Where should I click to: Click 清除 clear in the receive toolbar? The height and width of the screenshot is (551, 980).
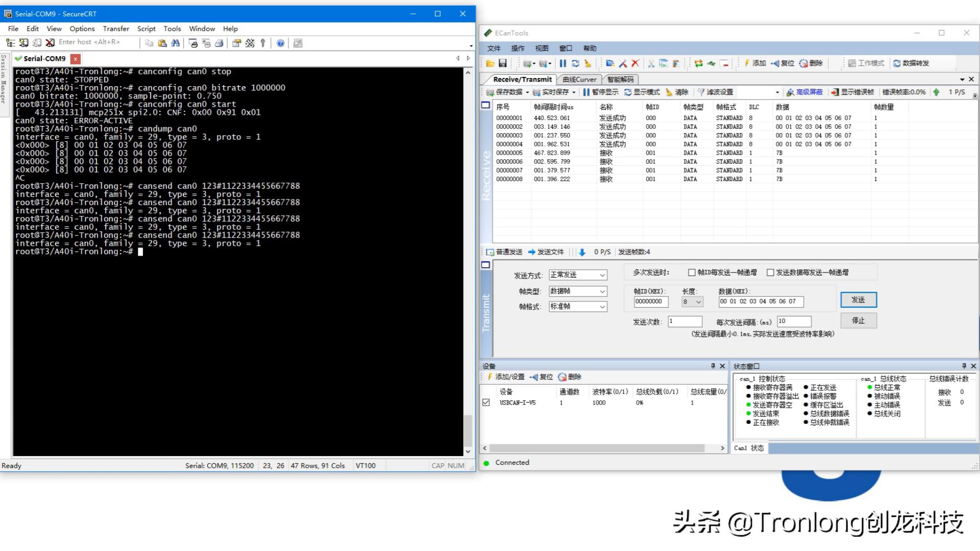[x=677, y=92]
